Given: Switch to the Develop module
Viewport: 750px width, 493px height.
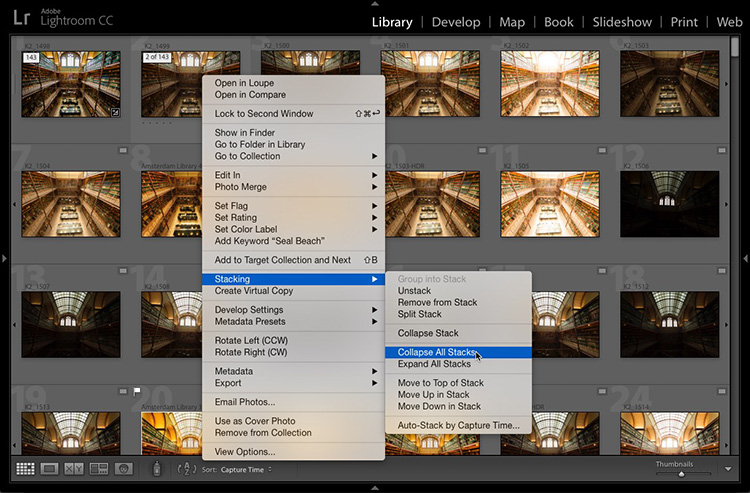Looking at the screenshot, I should [x=456, y=22].
